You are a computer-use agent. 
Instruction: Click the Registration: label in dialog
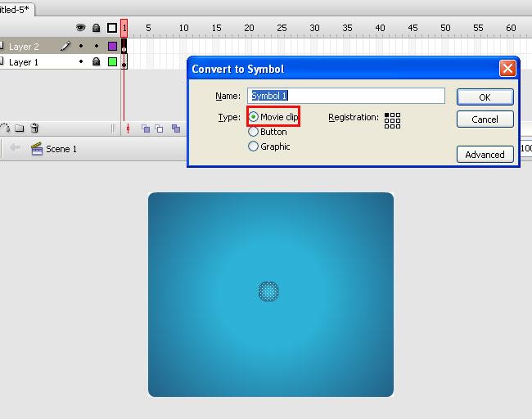click(x=354, y=118)
